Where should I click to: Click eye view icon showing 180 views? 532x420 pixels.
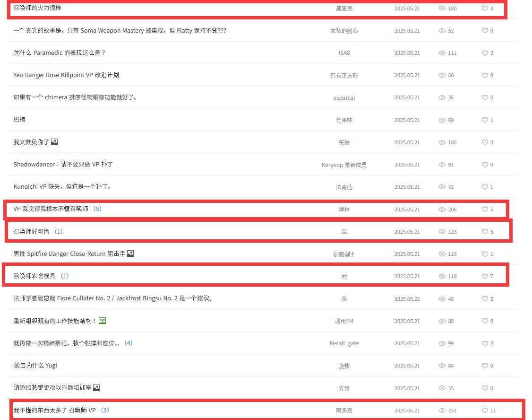pos(442,8)
